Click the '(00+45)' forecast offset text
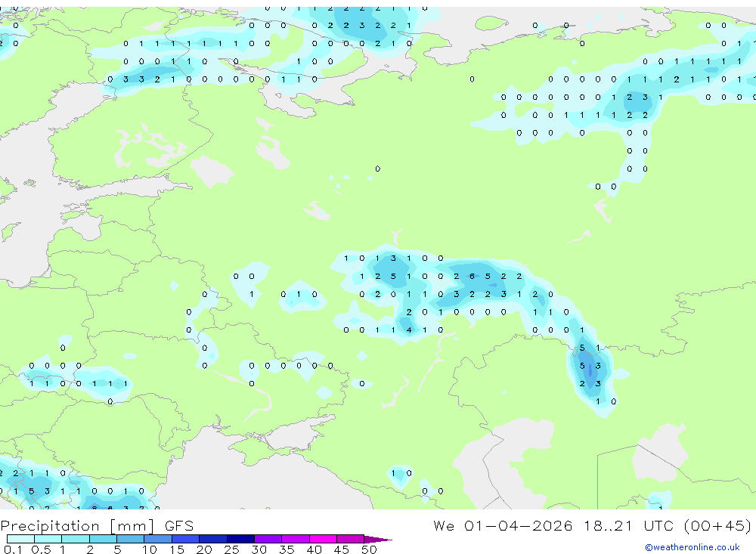The height and width of the screenshot is (554, 756). pyautogui.click(x=717, y=525)
